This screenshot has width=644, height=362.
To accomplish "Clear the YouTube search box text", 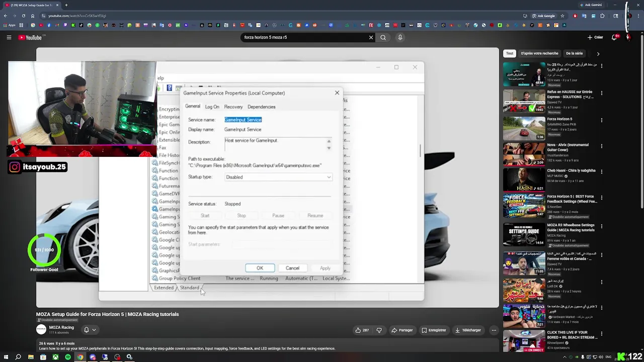I will (371, 37).
